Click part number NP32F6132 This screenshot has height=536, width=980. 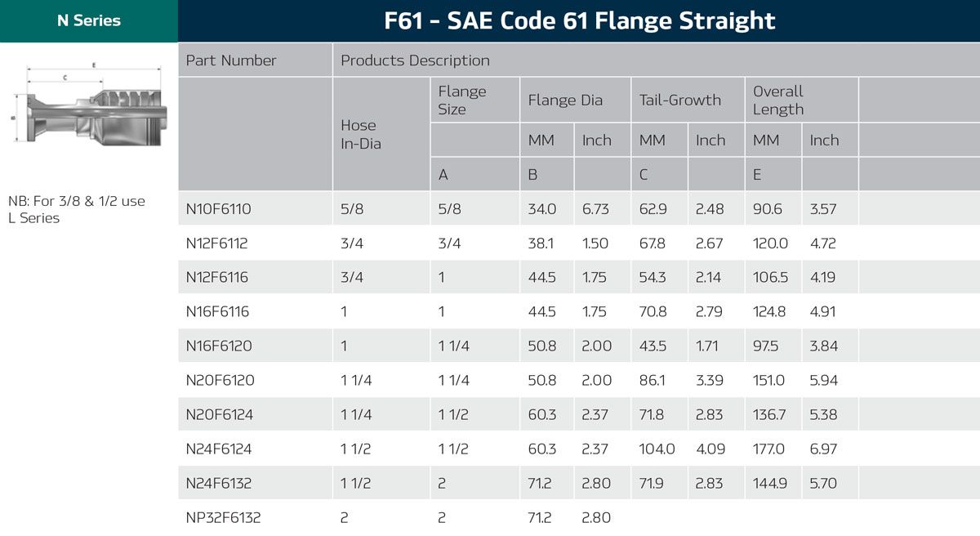[x=224, y=518]
